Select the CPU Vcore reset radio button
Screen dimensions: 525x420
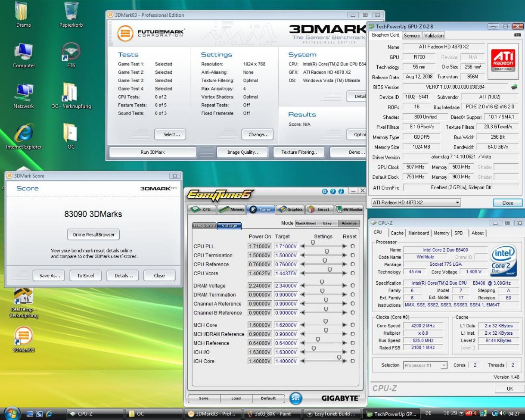coord(353,273)
